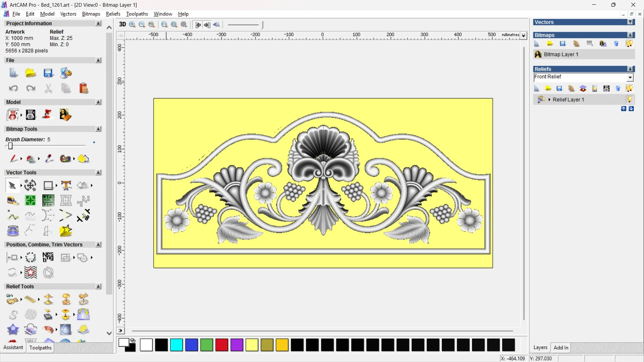Screen dimensions: 644x362
Task: Select the red color swatch
Action: [x=222, y=345]
